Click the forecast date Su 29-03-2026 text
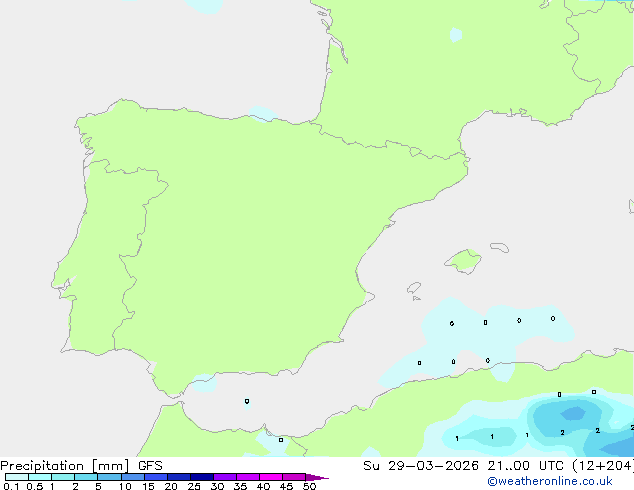634x490 pixels. point(421,466)
